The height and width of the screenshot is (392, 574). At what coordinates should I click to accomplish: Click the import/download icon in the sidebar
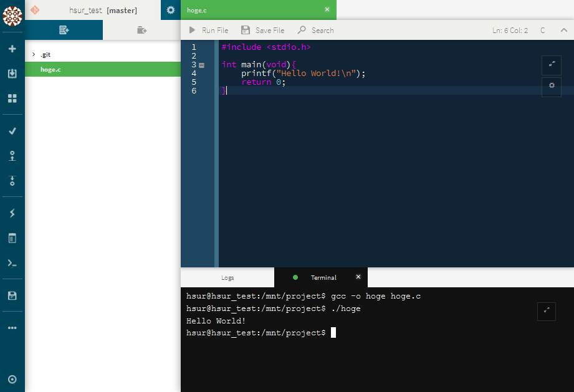(12, 72)
